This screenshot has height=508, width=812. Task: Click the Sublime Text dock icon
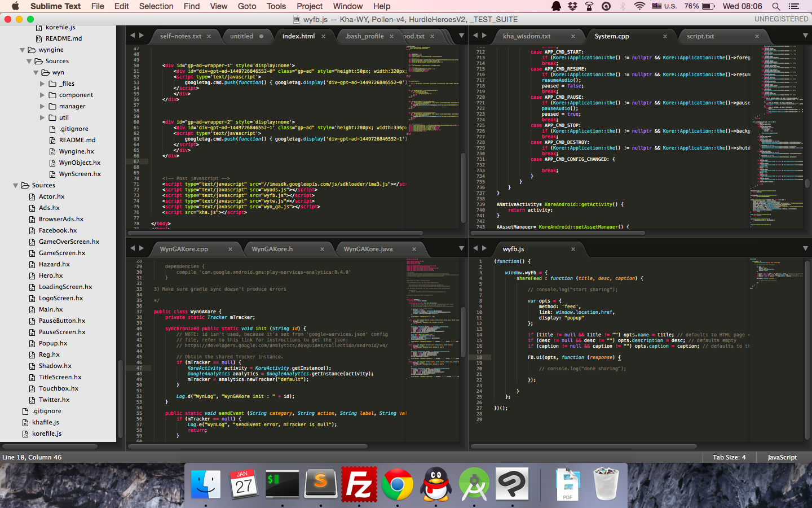point(320,484)
